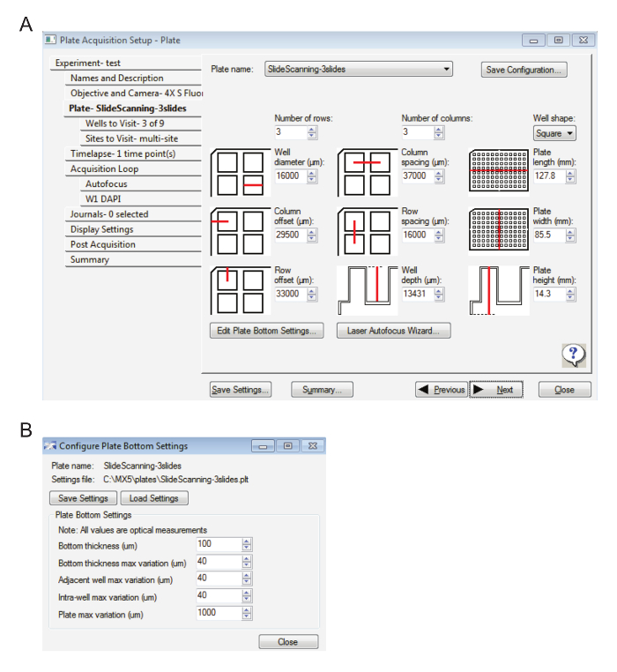
Task: Click the Number of rows field
Action: 292,132
